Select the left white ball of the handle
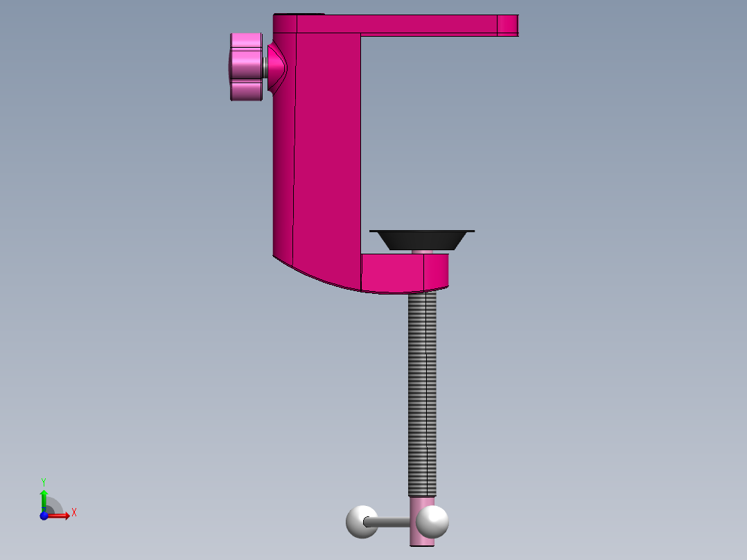747x560 pixels. [362, 522]
